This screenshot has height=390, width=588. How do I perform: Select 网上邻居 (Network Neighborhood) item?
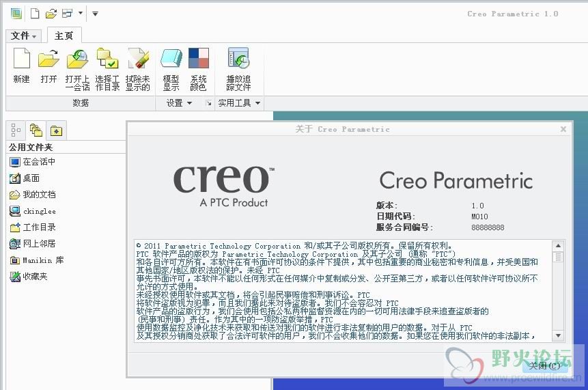click(33, 244)
